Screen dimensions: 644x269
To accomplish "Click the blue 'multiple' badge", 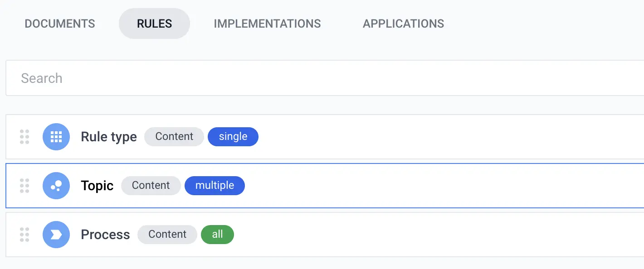I will tap(215, 186).
